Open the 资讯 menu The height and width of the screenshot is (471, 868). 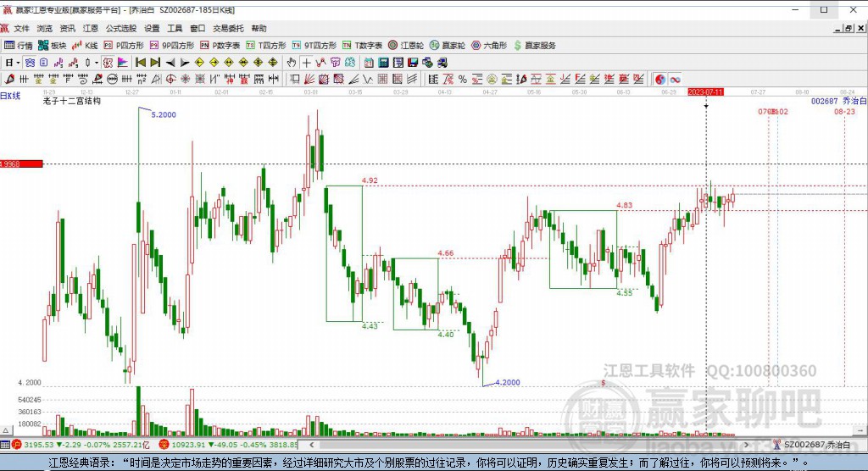68,28
